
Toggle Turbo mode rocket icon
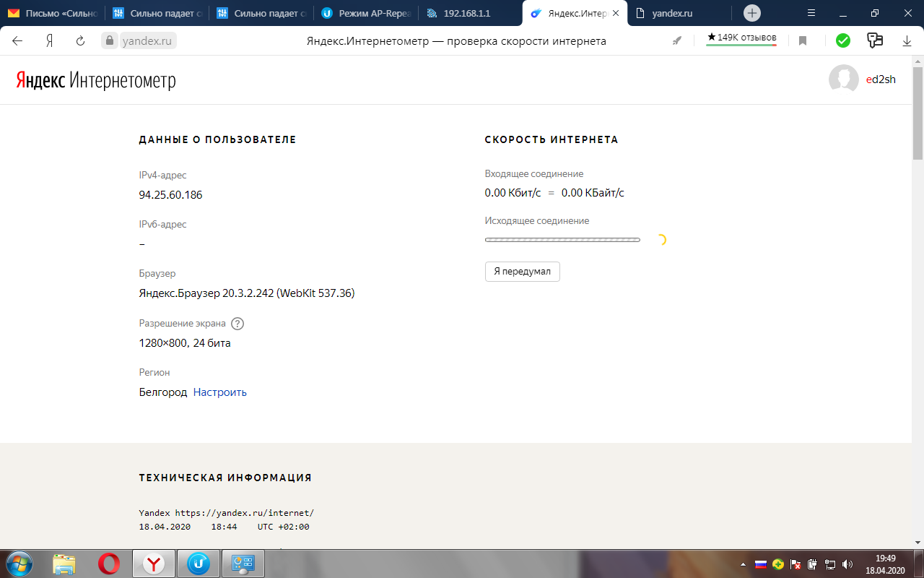[x=677, y=41]
